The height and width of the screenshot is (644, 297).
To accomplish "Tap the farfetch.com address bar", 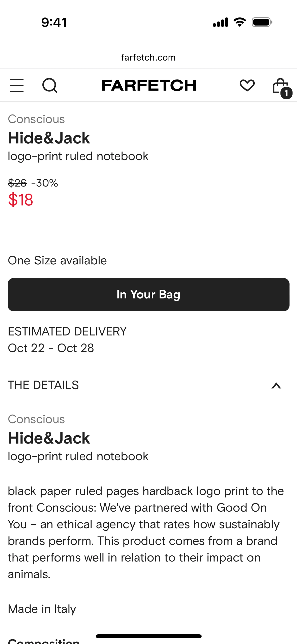I will pyautogui.click(x=148, y=58).
